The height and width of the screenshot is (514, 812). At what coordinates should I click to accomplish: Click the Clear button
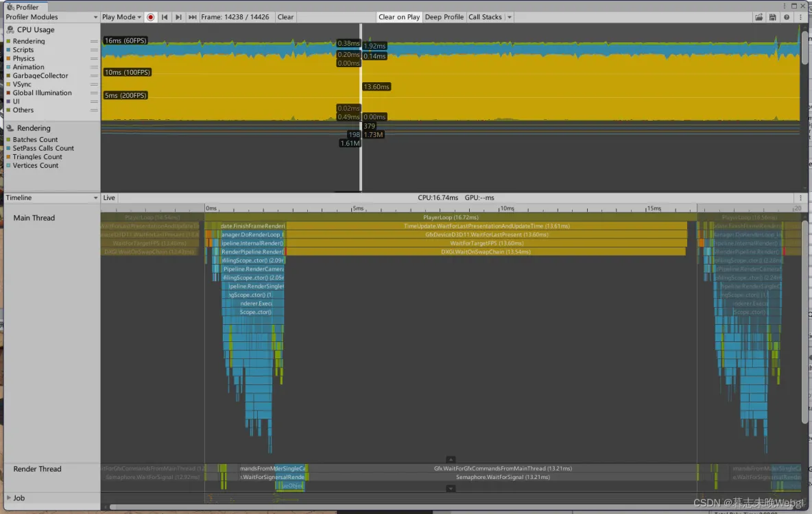[x=285, y=17]
